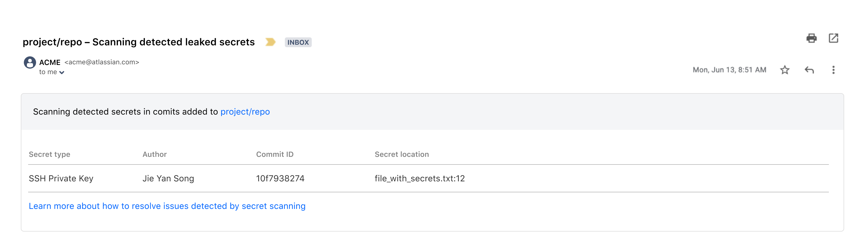Click the yellow importance marker

tap(270, 42)
